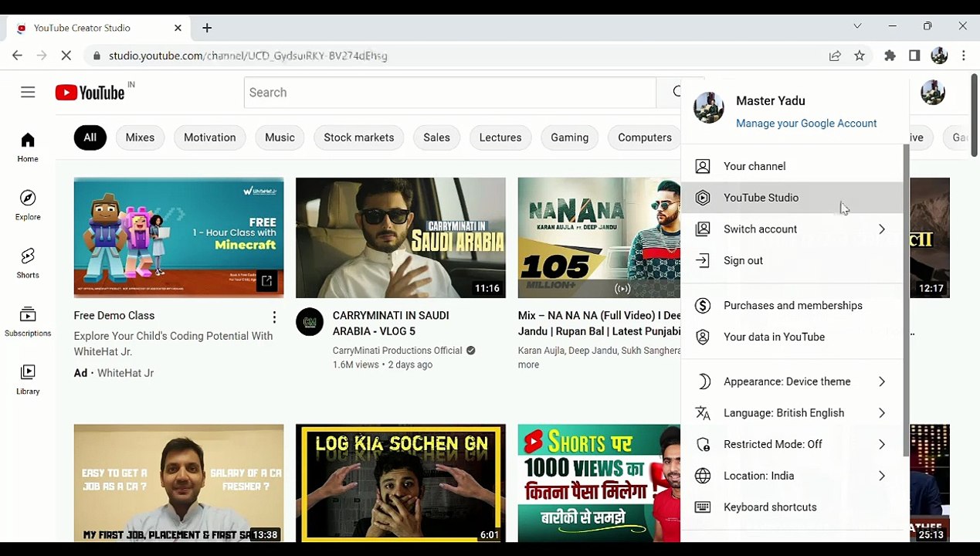
Task: Close the YouTube Creator Studio tab
Action: (178, 28)
